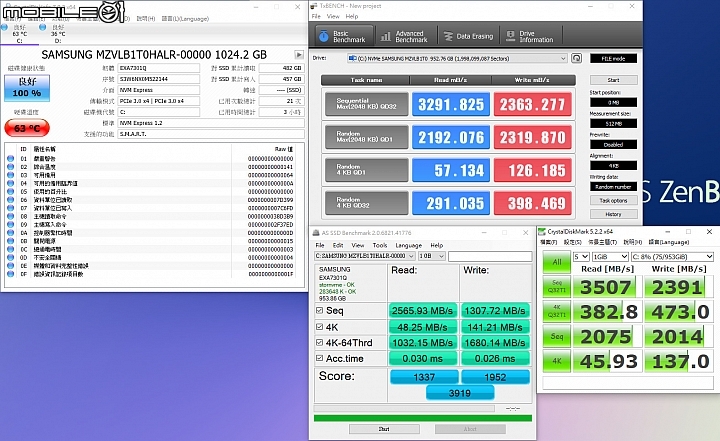Screen dimensions: 720x441
Task: Click the status circle of SMART attribute 04
Action: pos(10,183)
